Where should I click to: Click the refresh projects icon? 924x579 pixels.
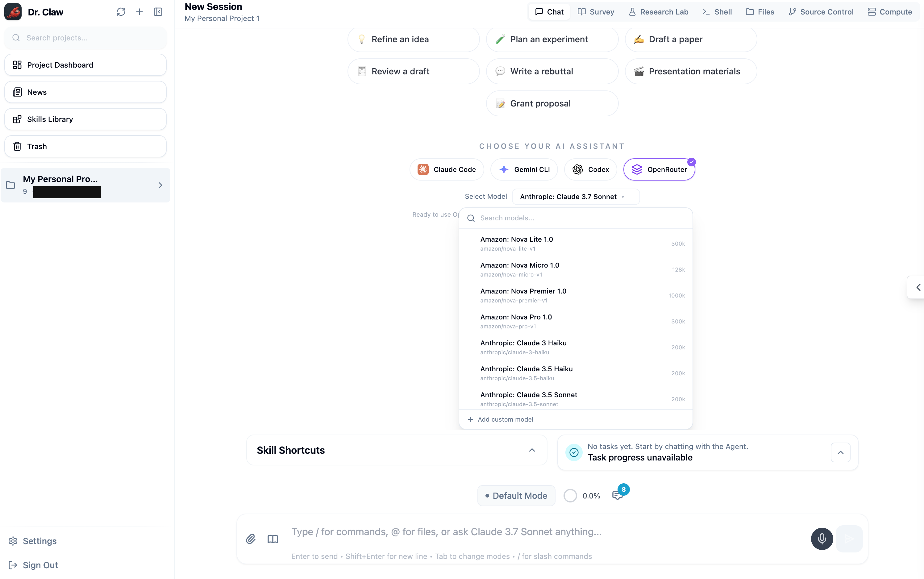121,12
